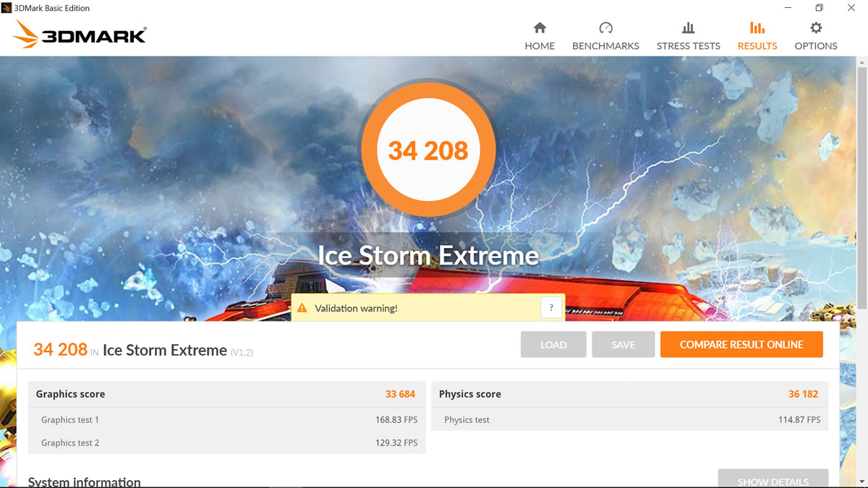This screenshot has width=868, height=488.
Task: Click the Physics score heading
Action: 470,394
